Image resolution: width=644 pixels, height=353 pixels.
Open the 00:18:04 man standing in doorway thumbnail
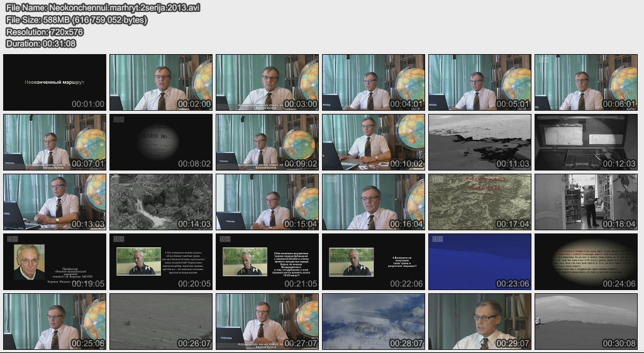click(586, 202)
